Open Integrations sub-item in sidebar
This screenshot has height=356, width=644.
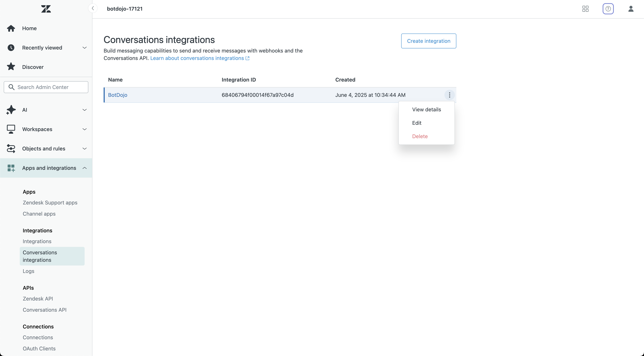click(37, 241)
